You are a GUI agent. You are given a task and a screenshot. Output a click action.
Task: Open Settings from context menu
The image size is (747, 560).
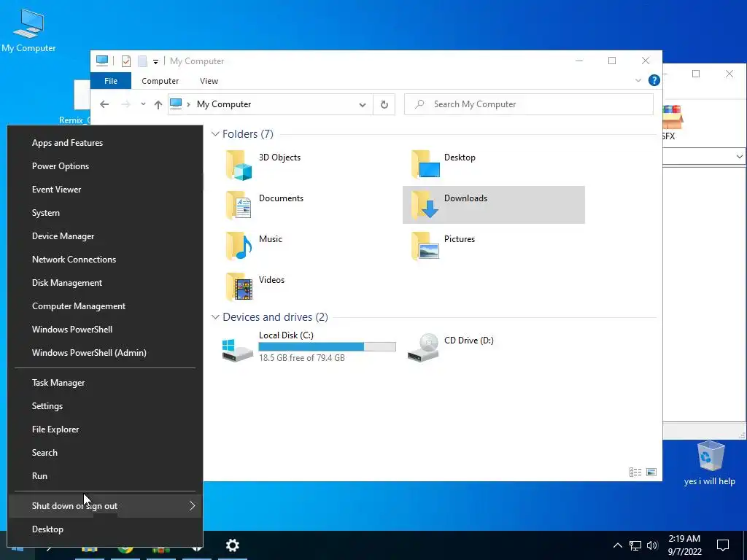(105, 406)
